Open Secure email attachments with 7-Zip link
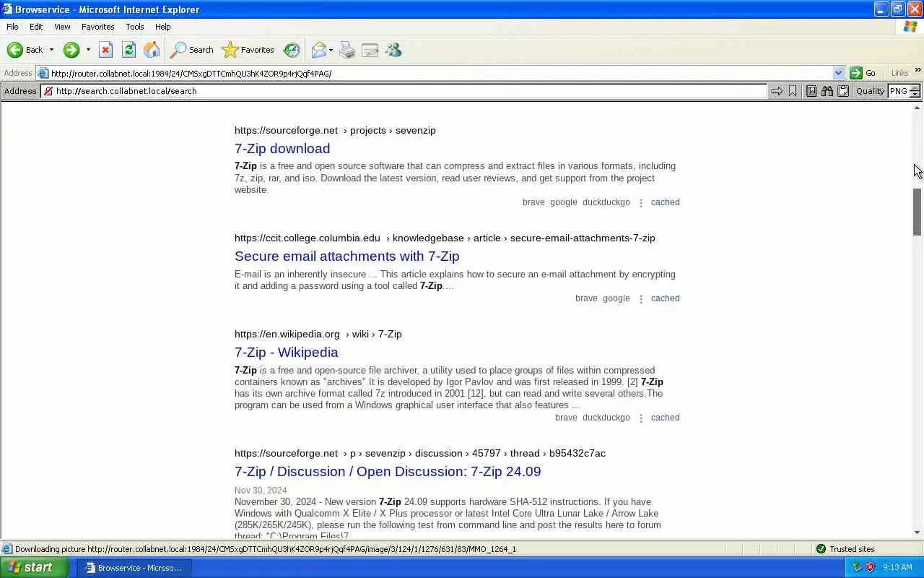The height and width of the screenshot is (578, 924). click(x=346, y=256)
